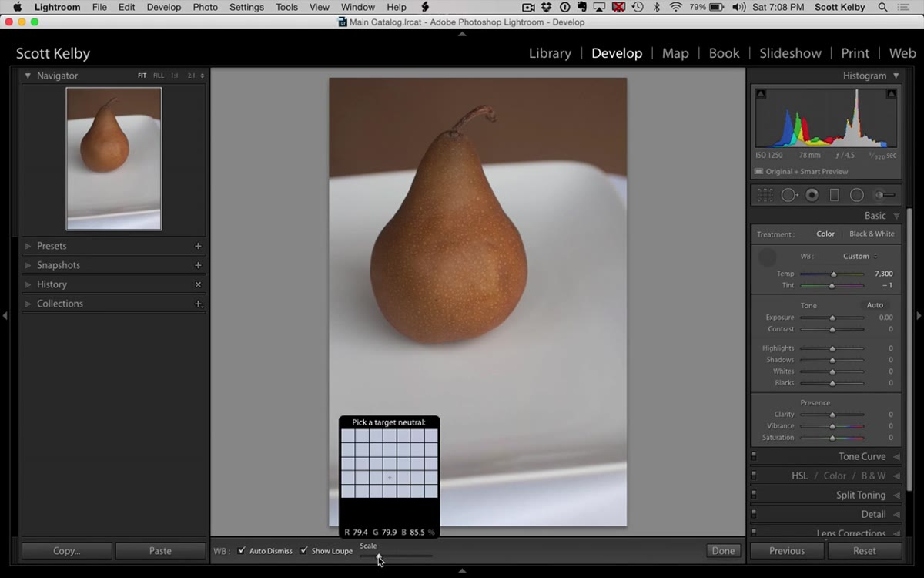The width and height of the screenshot is (924, 578).
Task: Set Navigator zoom to FILL
Action: (x=158, y=76)
